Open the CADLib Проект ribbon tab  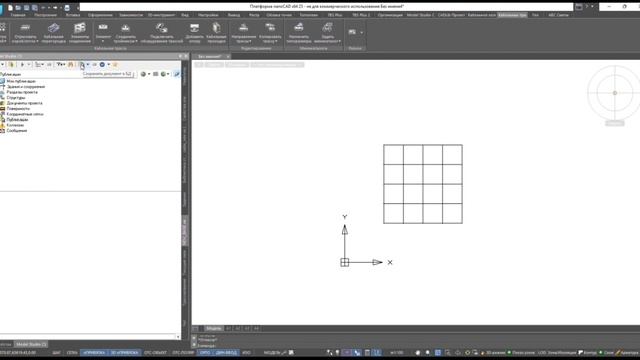pos(451,15)
